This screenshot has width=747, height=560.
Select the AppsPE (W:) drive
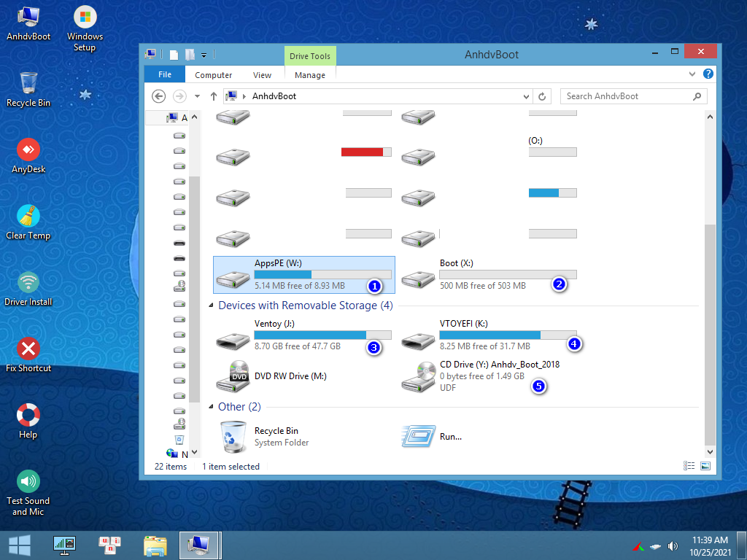(x=304, y=275)
